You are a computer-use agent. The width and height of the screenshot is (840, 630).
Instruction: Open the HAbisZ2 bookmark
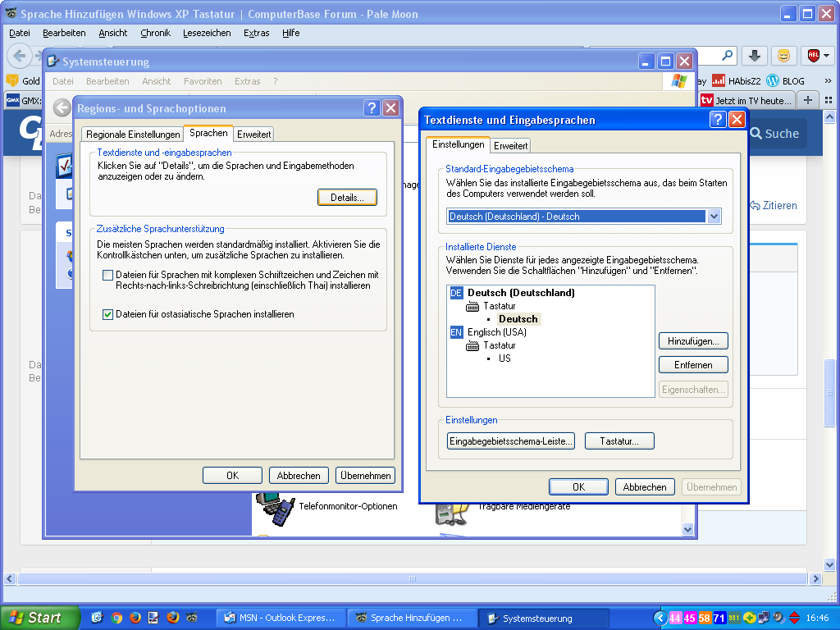[737, 81]
